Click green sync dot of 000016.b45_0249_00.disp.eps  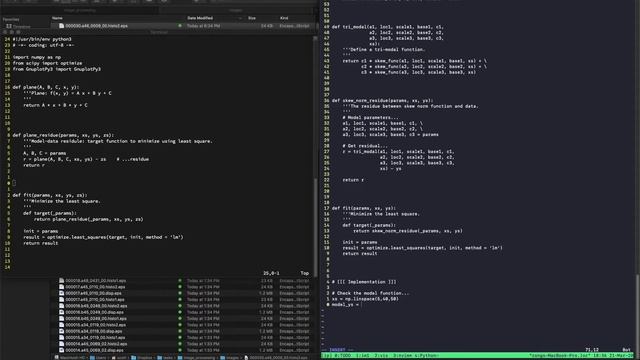click(x=180, y=312)
